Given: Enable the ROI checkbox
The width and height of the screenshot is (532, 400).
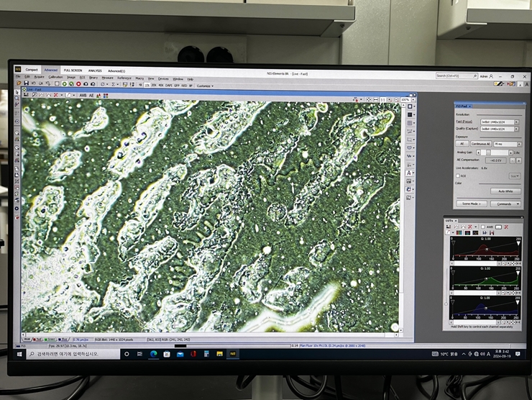Looking at the screenshot, I should coord(458,175).
